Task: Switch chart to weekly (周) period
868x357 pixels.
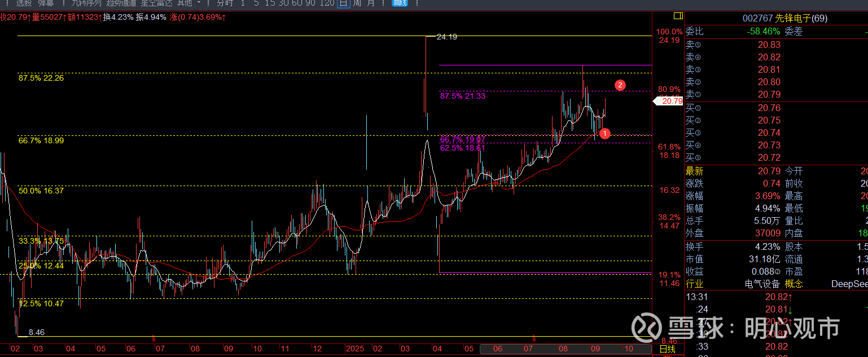Action: (357, 3)
